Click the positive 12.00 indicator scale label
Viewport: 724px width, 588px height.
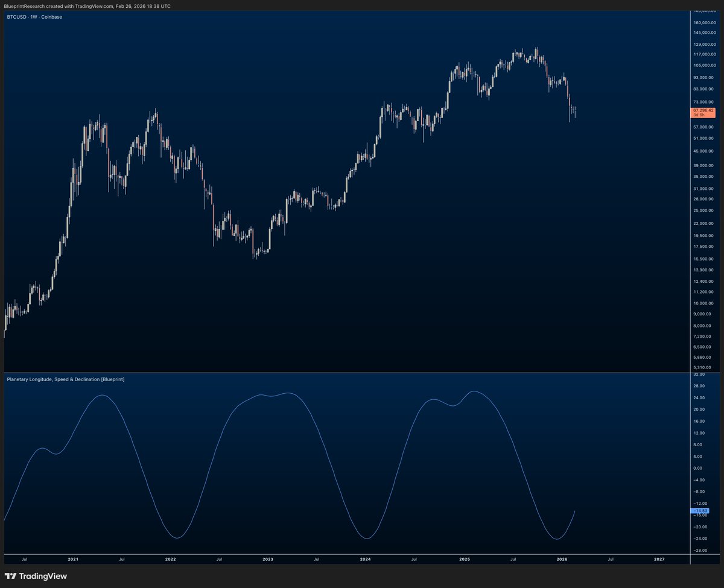coord(700,433)
